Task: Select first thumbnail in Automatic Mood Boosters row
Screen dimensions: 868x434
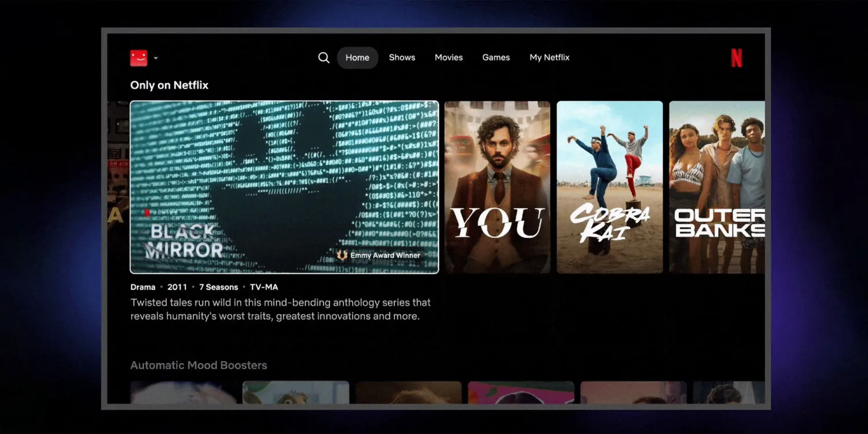Action: pyautogui.click(x=183, y=392)
